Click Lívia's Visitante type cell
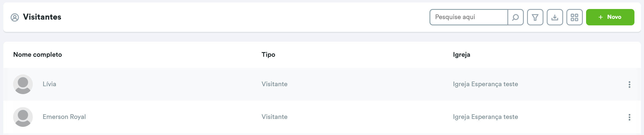Image resolution: width=644 pixels, height=135 pixels. click(274, 84)
